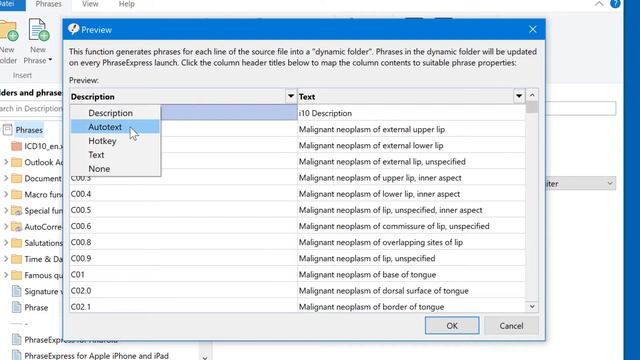Select the C00.4 cell
Image resolution: width=640 pixels, height=360 pixels.
pyautogui.click(x=183, y=194)
